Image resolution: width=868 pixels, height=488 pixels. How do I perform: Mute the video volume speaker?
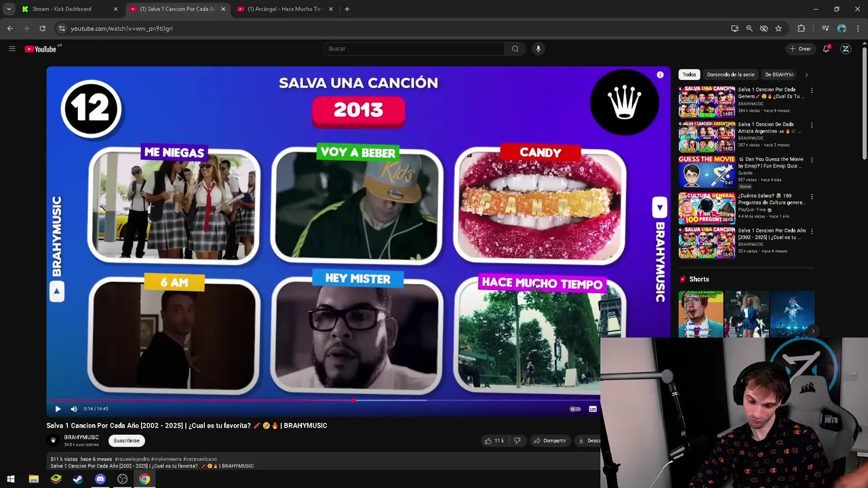pos(74,409)
